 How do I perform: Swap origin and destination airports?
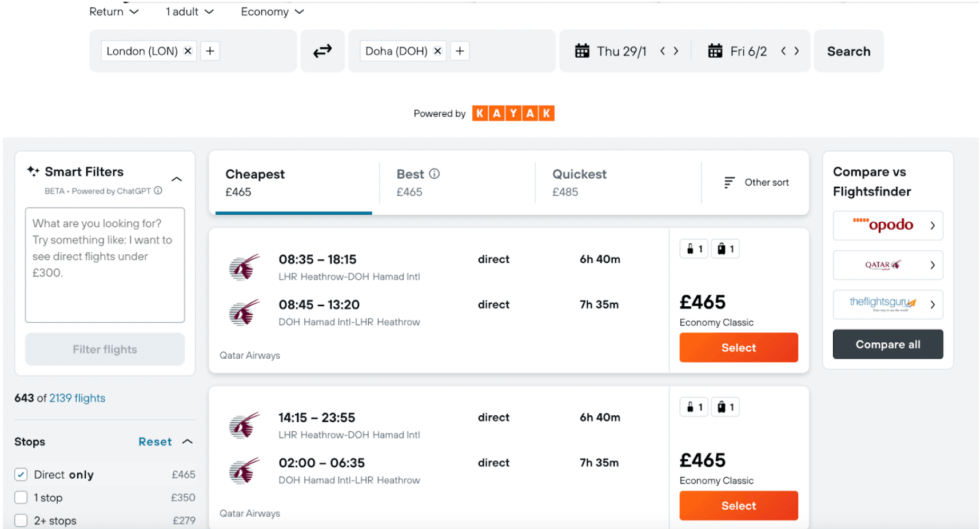322,51
